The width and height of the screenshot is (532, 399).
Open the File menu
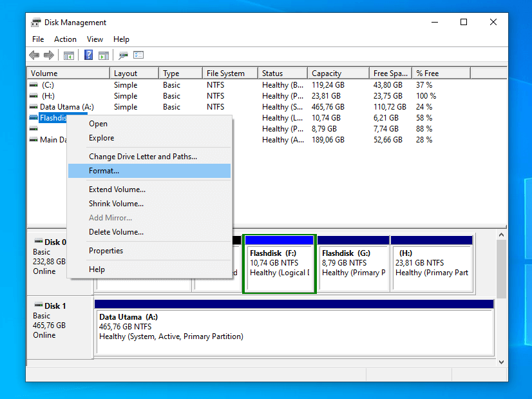coord(38,39)
